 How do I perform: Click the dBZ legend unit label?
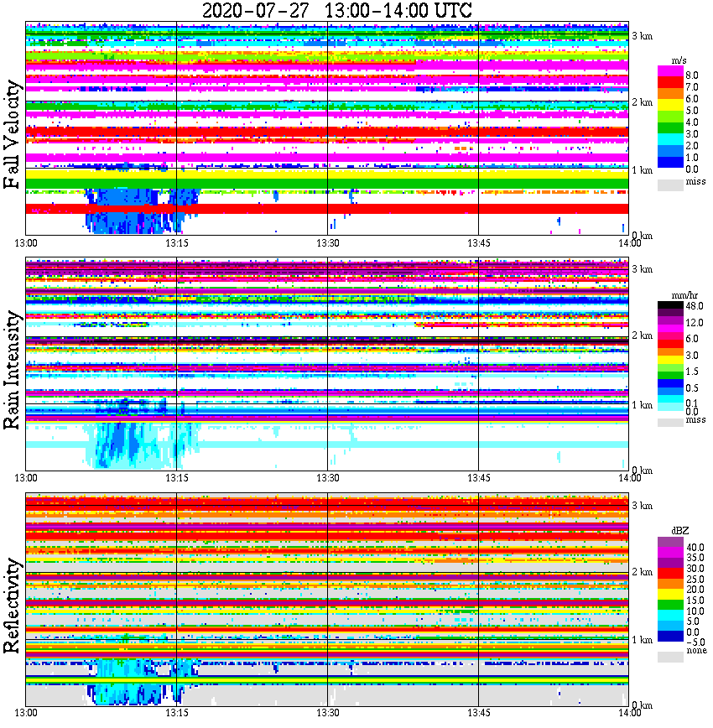pos(680,531)
